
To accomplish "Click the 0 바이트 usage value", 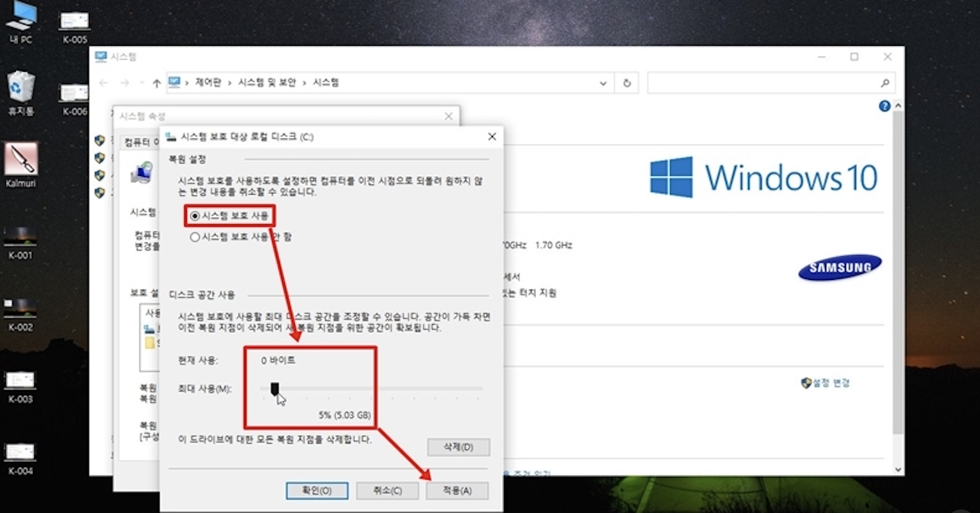I will [278, 360].
